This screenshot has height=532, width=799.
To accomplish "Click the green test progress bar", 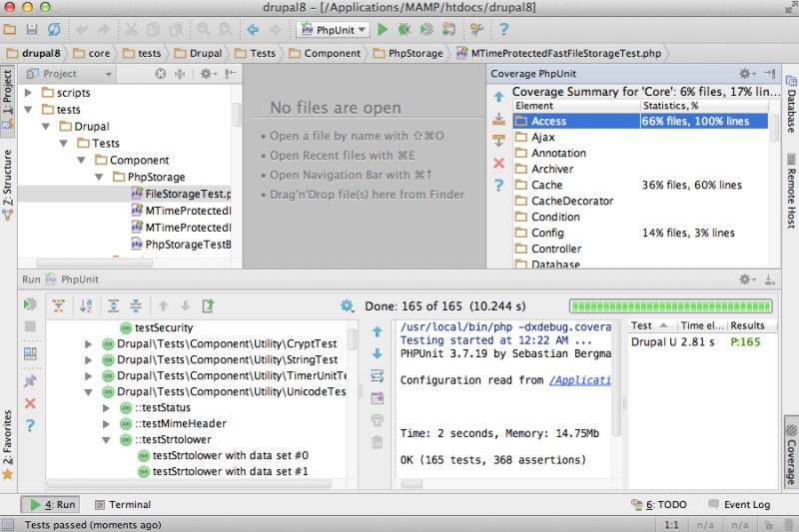I will (x=670, y=306).
